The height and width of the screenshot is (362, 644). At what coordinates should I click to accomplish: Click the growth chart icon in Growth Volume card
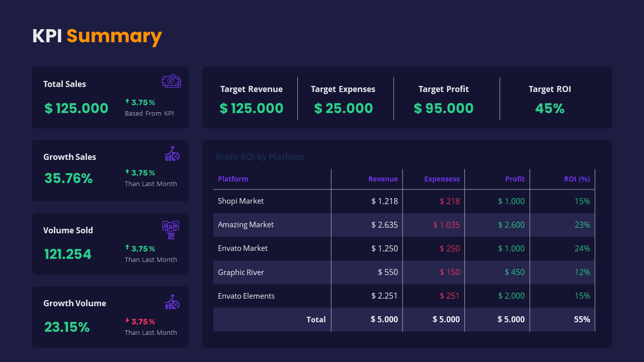click(172, 302)
